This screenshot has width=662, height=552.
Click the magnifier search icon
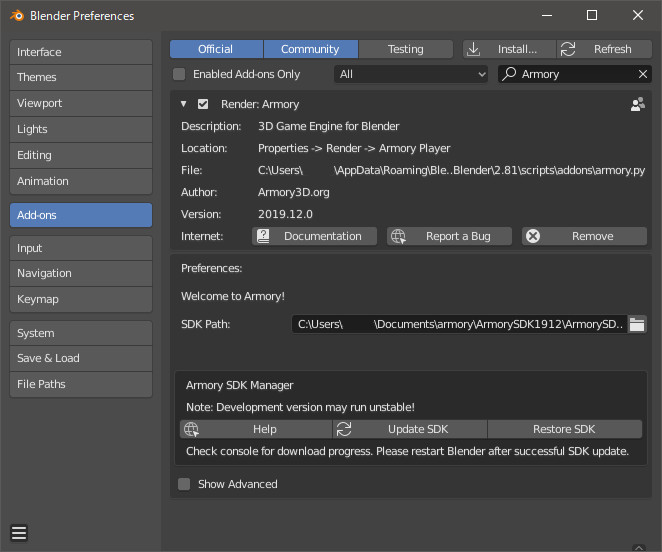point(509,74)
